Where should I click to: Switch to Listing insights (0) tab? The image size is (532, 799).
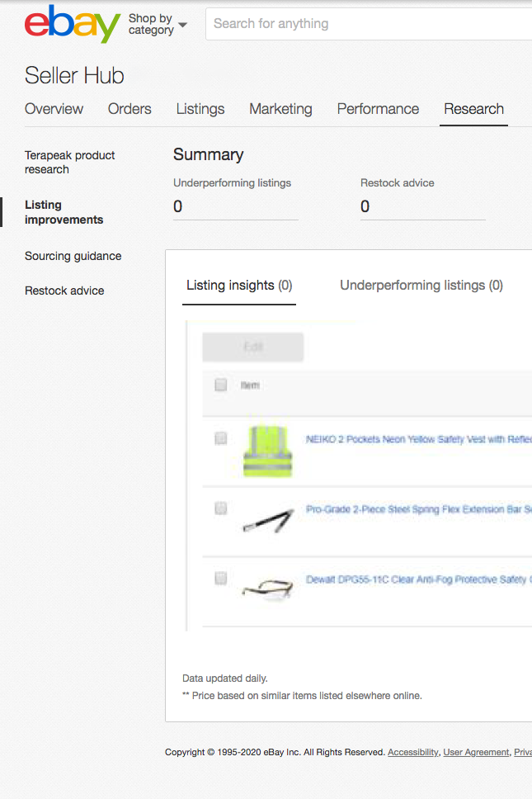(x=238, y=286)
